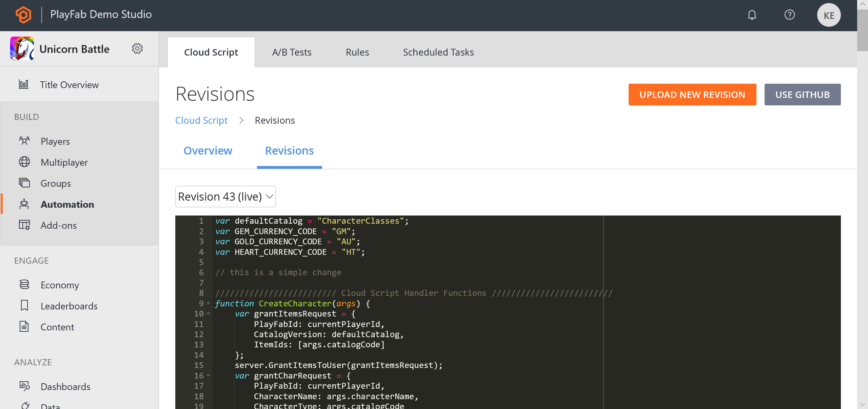This screenshot has width=868, height=409.
Task: Select the Revision 43 live dropdown
Action: pyautogui.click(x=225, y=196)
